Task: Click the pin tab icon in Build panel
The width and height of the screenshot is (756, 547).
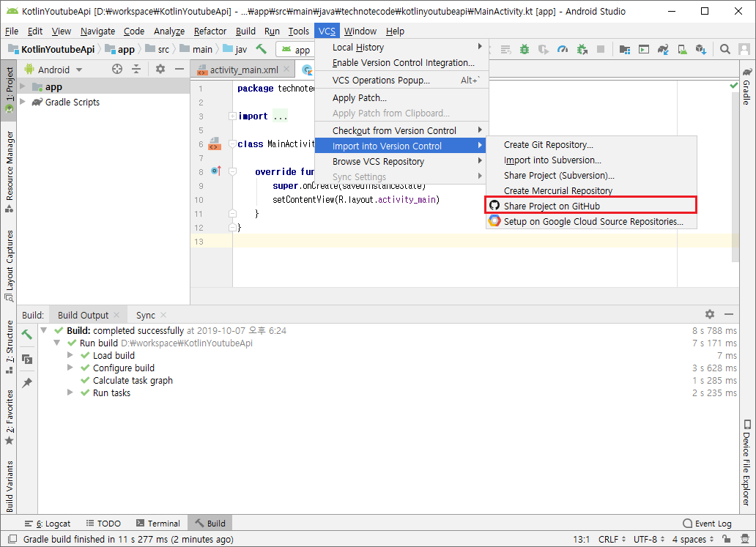Action: (x=27, y=383)
